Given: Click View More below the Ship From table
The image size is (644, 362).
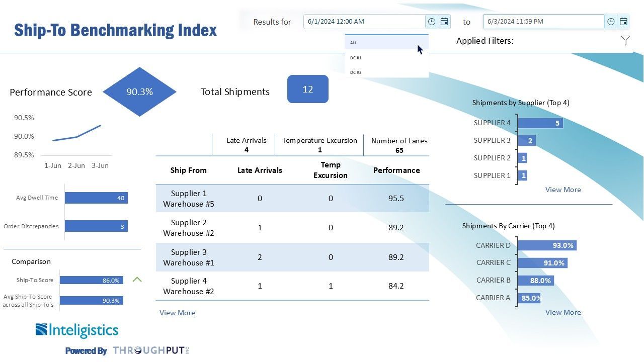Looking at the screenshot, I should point(177,313).
